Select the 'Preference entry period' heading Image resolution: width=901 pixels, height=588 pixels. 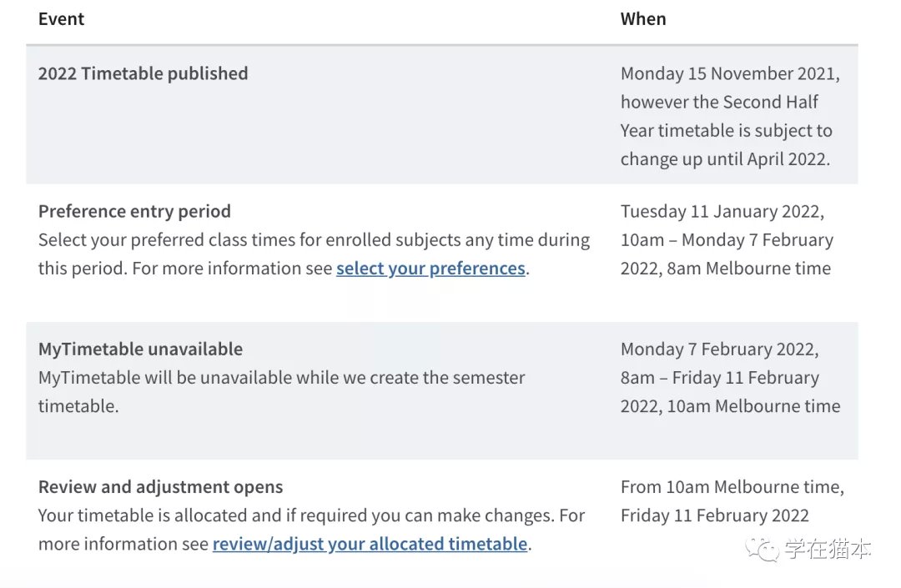134,211
